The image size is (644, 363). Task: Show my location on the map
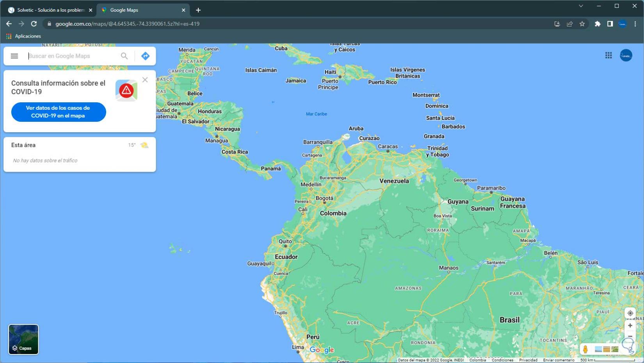tap(630, 313)
